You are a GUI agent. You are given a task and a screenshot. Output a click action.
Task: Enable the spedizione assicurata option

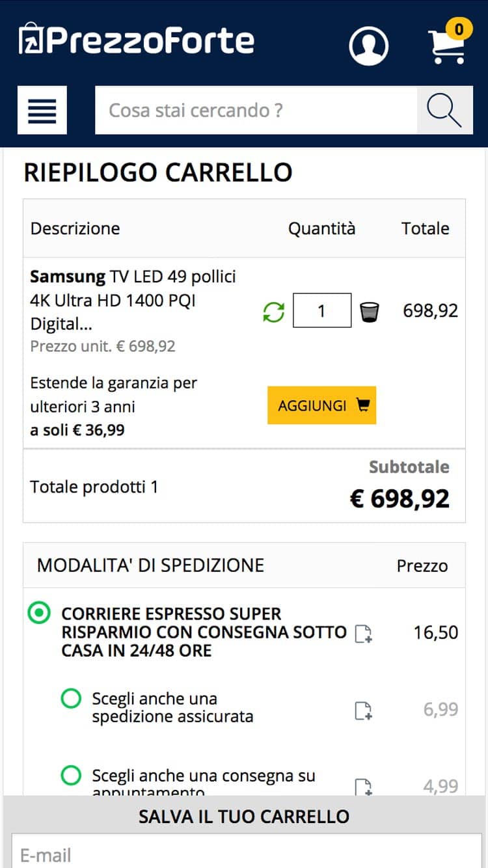[71, 699]
